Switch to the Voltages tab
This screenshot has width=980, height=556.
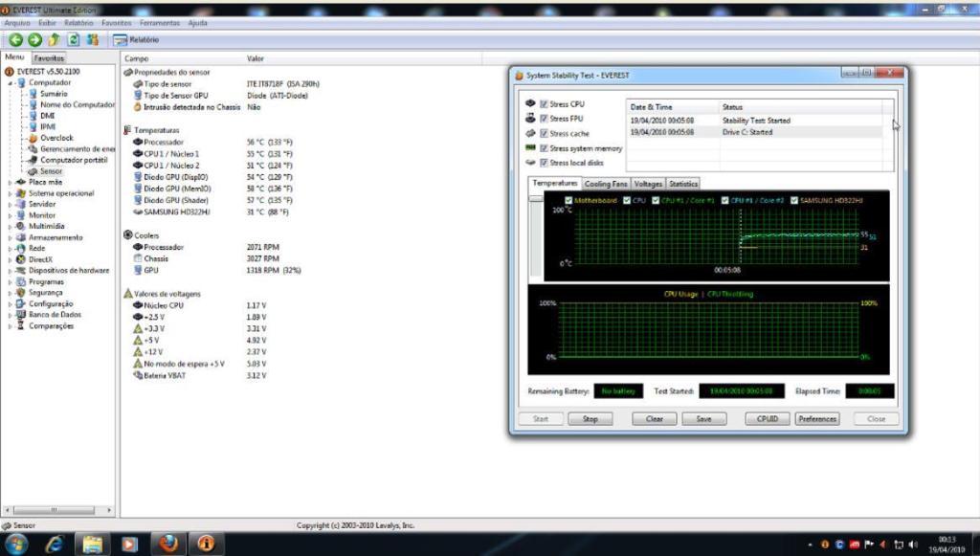[x=648, y=185]
